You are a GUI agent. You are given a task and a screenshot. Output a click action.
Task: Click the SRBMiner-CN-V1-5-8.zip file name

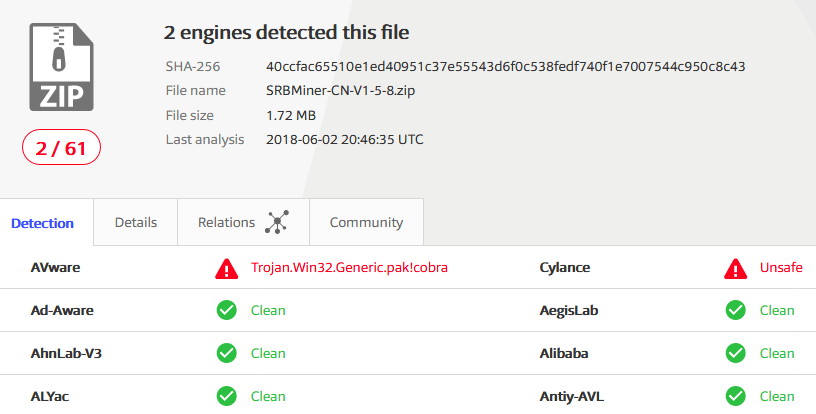(340, 90)
